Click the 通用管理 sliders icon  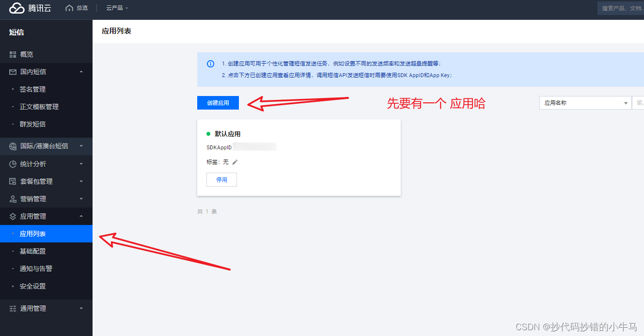[13, 308]
